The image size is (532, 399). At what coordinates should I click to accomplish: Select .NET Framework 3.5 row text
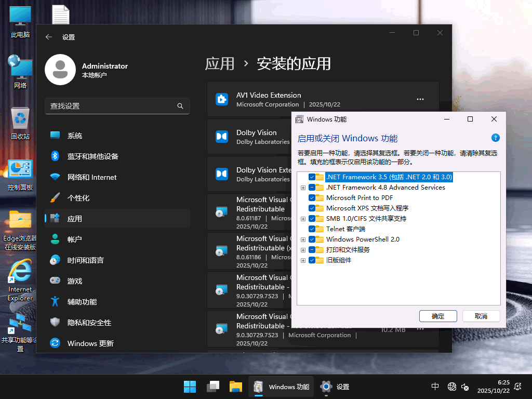pos(389,177)
